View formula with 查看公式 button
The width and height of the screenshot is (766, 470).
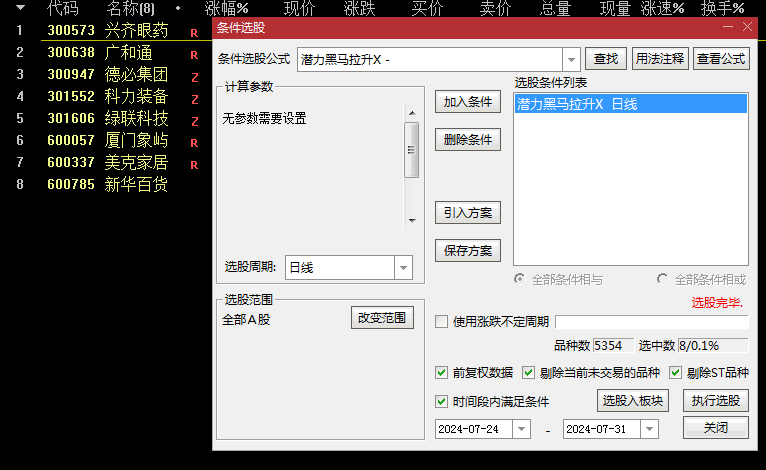(x=721, y=59)
